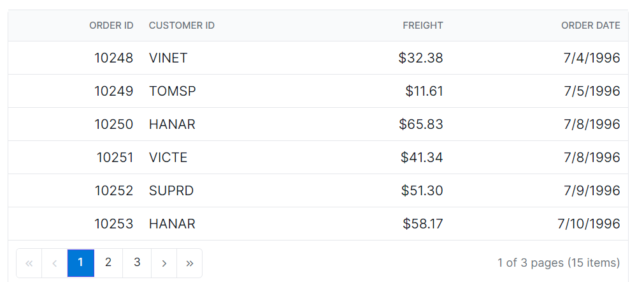Click the TOMSP customer cell
Image resolution: width=644 pixels, height=282 pixels.
click(173, 91)
